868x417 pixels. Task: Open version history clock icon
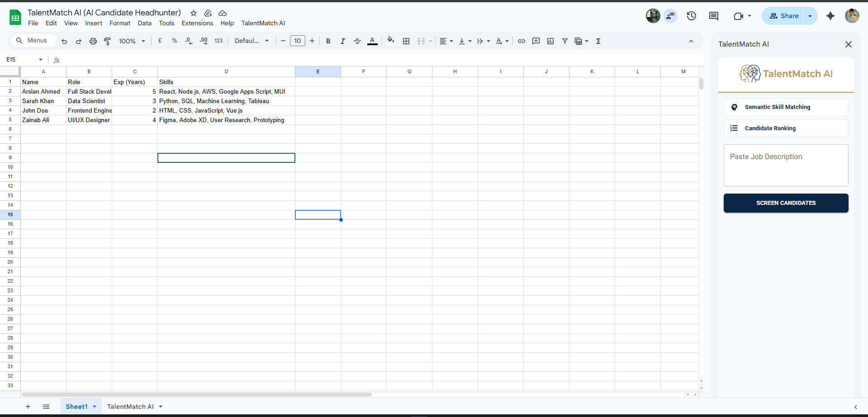coord(692,16)
